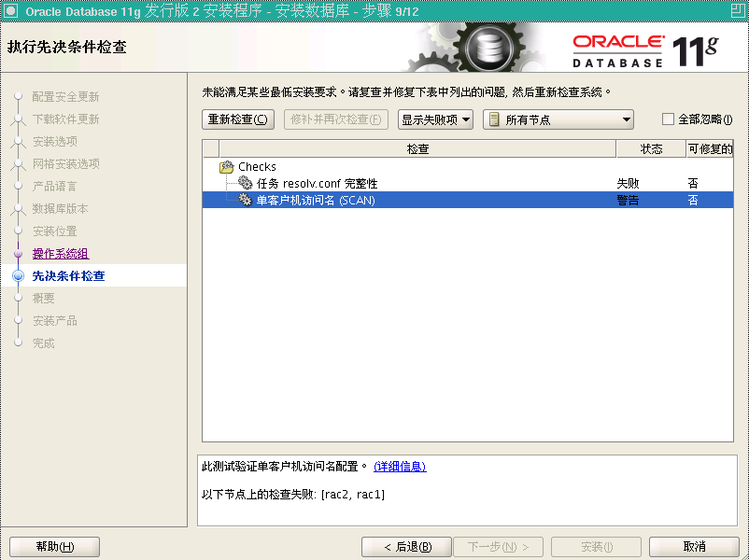
Task: Select the 操作系统组 step in the sidebar
Action: point(59,253)
